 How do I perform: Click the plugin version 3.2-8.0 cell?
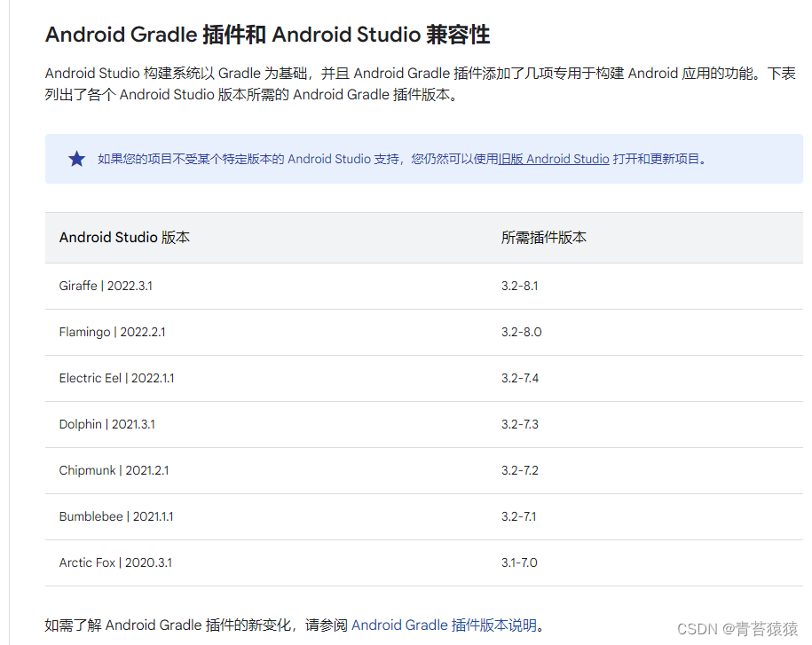coord(522,332)
